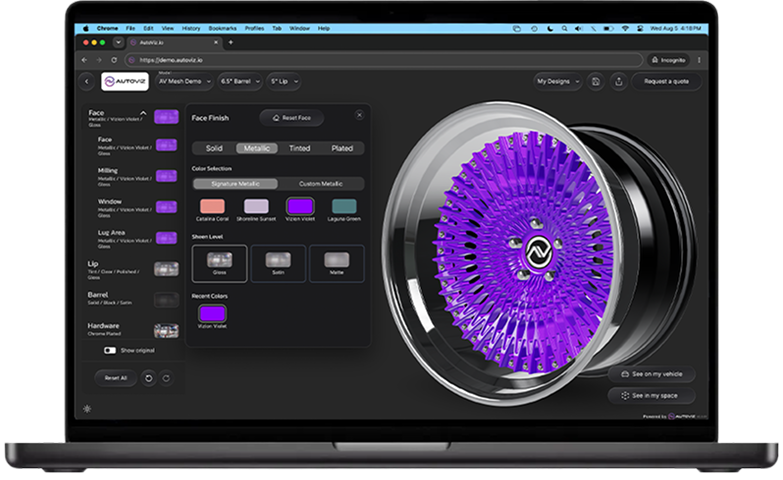Open Chrome tab search dropdown arrow
Screen dimensions: 783x480
click(118, 42)
